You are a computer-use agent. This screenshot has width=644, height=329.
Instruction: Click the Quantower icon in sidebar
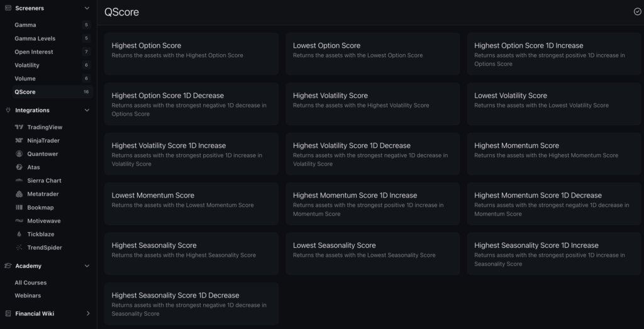tap(19, 153)
